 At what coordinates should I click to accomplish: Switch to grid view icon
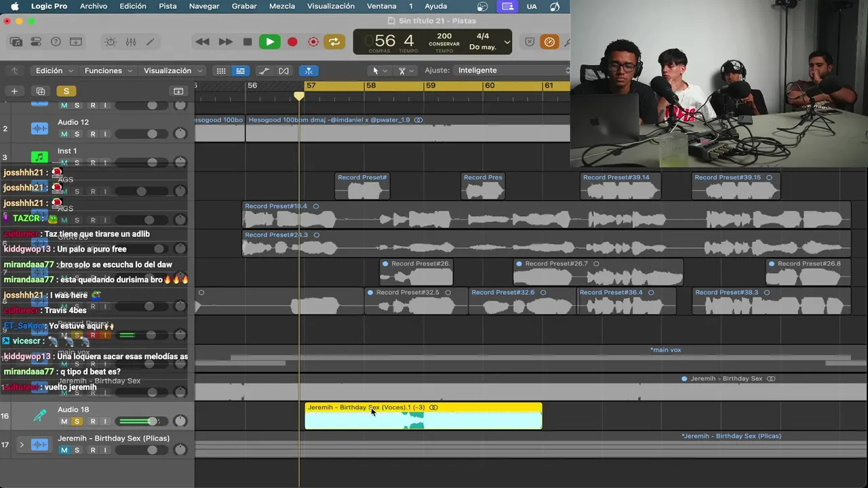pyautogui.click(x=221, y=70)
